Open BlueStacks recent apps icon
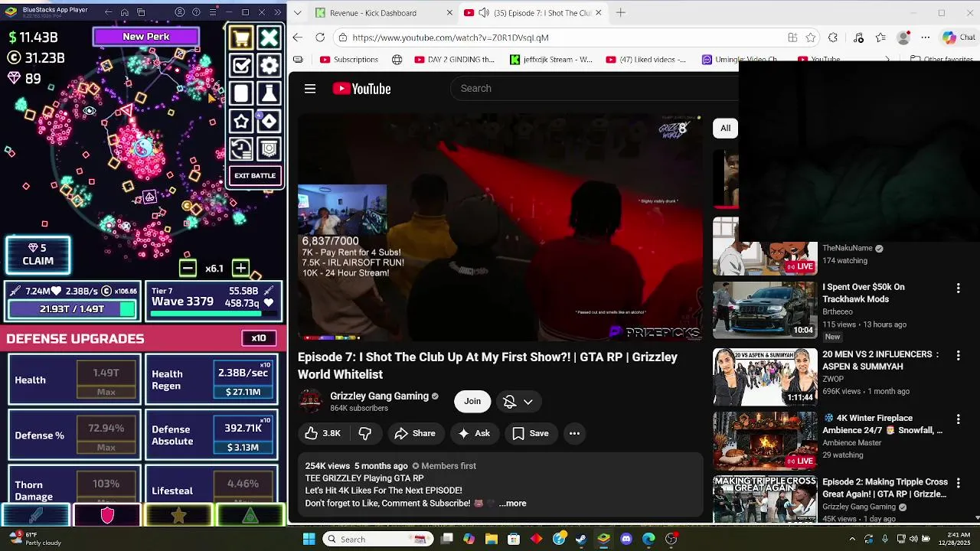 pyautogui.click(x=142, y=12)
